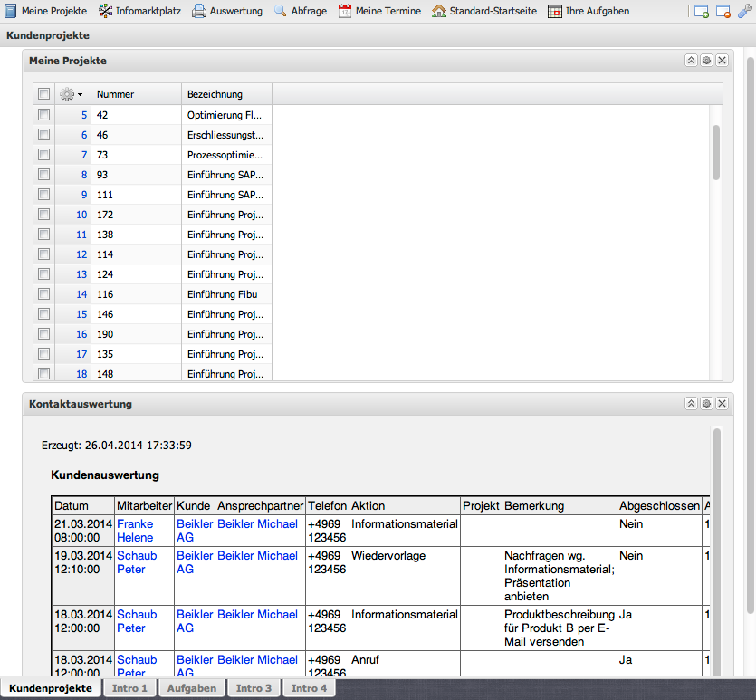Open Meine Termine calendar
This screenshot has width=756, height=700.
tap(378, 11)
